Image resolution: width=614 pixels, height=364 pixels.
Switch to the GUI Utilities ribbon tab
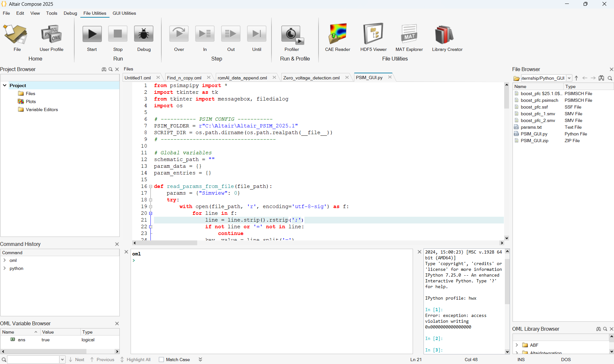click(x=124, y=13)
